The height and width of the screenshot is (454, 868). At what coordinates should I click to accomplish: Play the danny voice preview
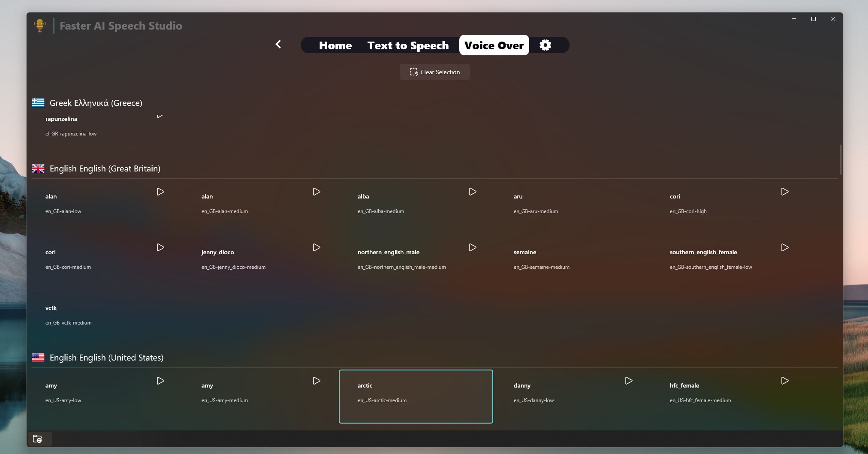pyautogui.click(x=628, y=380)
